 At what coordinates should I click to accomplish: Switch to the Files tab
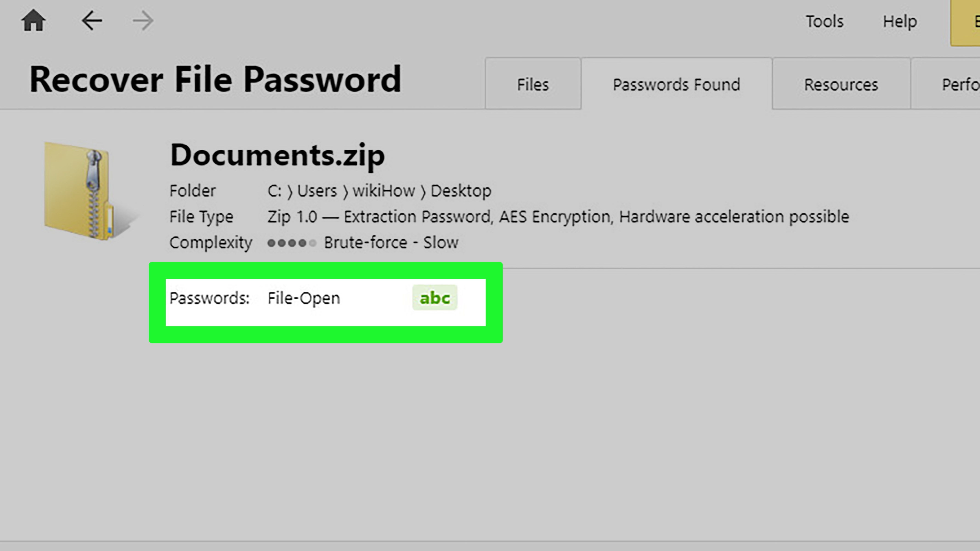tap(532, 84)
